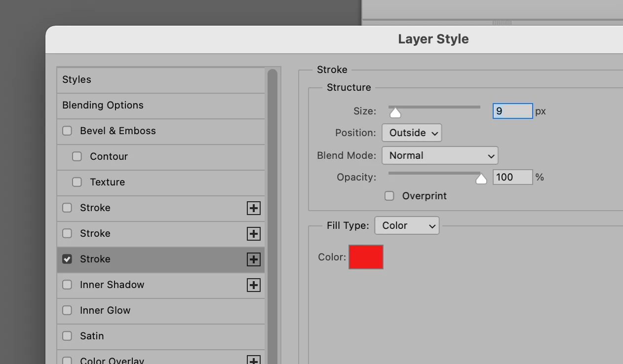Check the unchecked Stroke box just above the highlighted Stroke
623x364 pixels.
click(x=67, y=233)
